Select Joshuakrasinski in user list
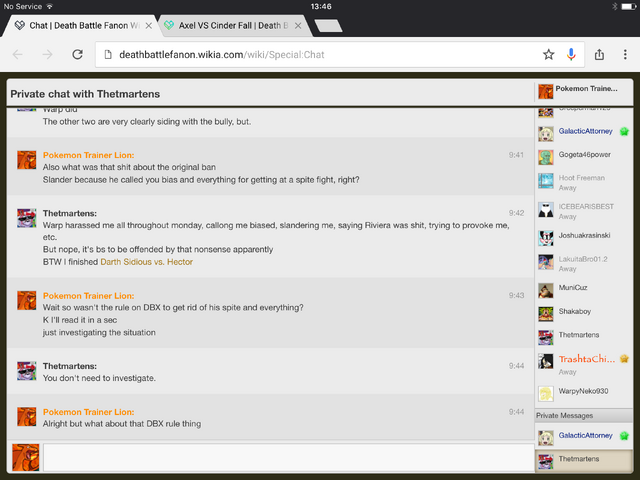This screenshot has width=640, height=480. point(584,236)
